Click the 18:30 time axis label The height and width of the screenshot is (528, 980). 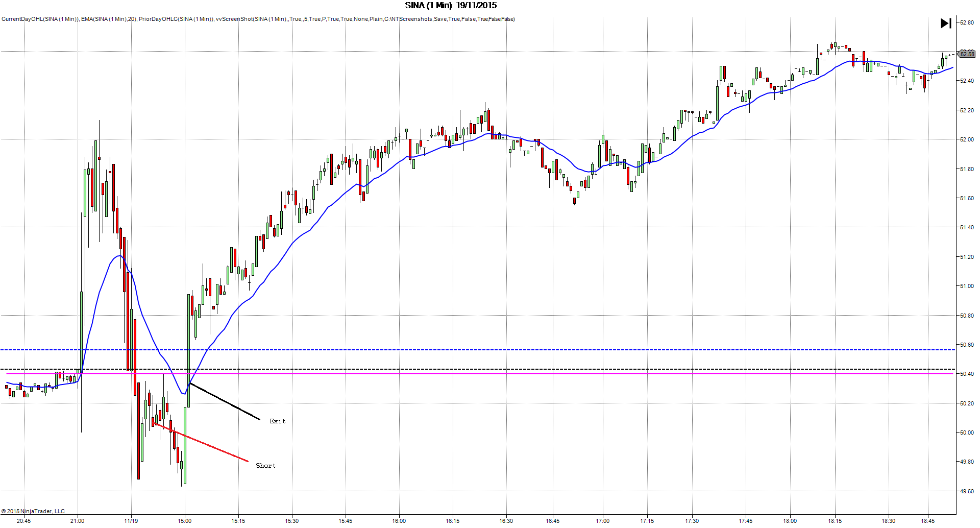click(889, 521)
